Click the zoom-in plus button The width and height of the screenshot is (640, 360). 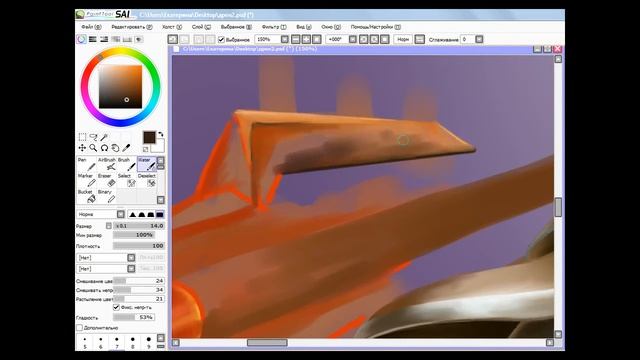pyautogui.click(x=306, y=39)
